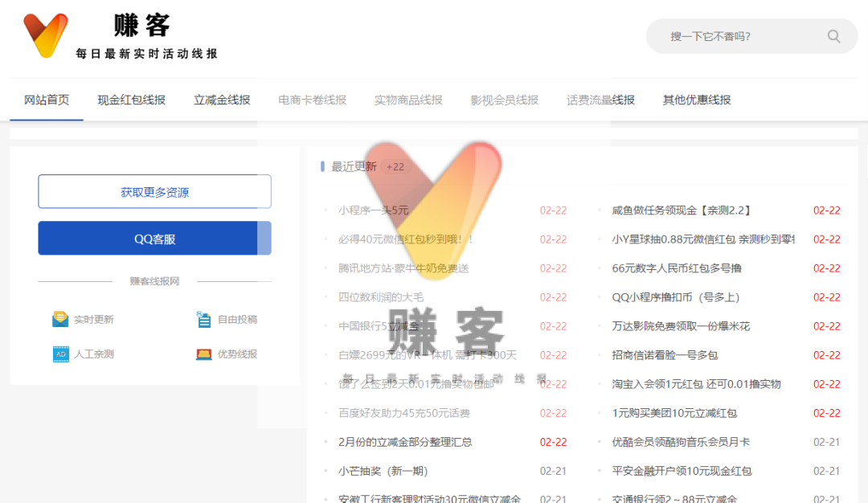Open article 四位数利润的大毛

pos(381,297)
